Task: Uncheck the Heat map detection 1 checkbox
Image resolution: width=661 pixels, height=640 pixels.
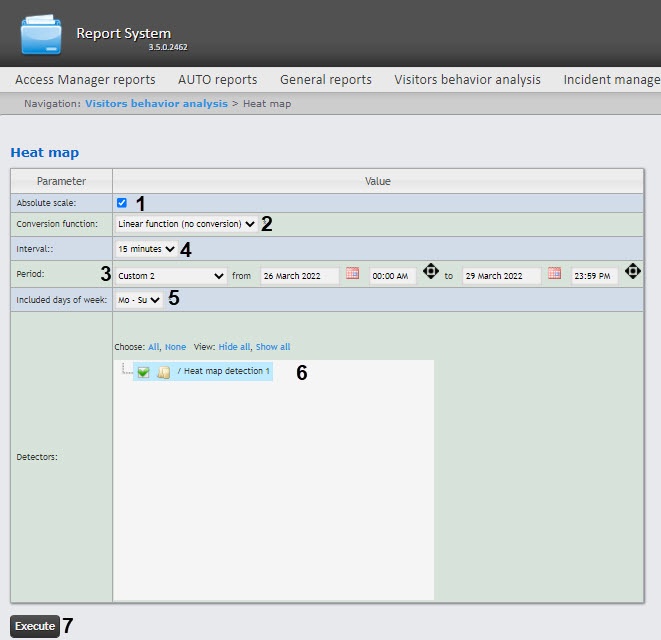Action: click(144, 372)
